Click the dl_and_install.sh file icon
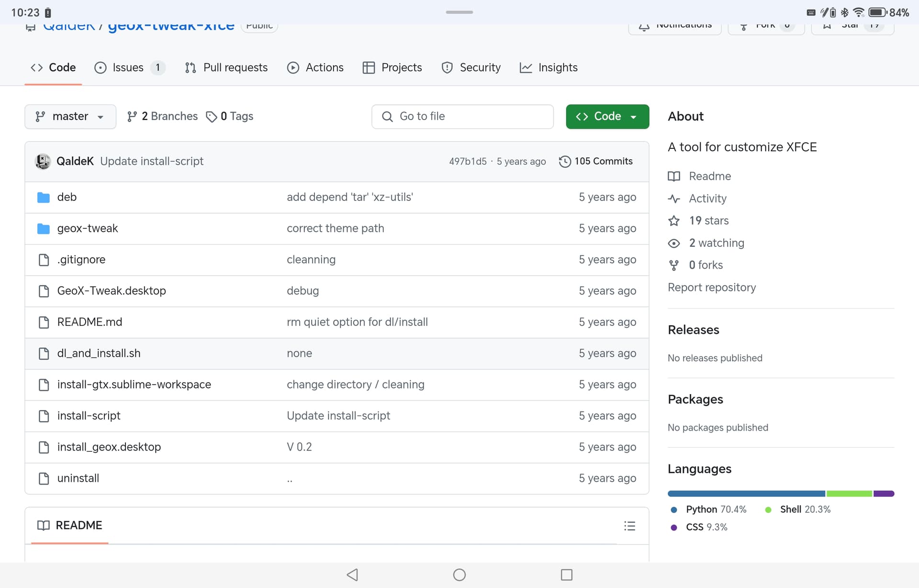The width and height of the screenshot is (919, 588). [x=44, y=354]
